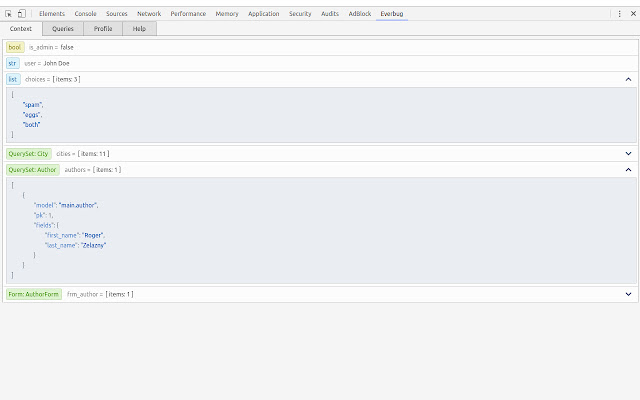This screenshot has height=400, width=640.
Task: Collapse the choices list section
Action: (x=628, y=79)
